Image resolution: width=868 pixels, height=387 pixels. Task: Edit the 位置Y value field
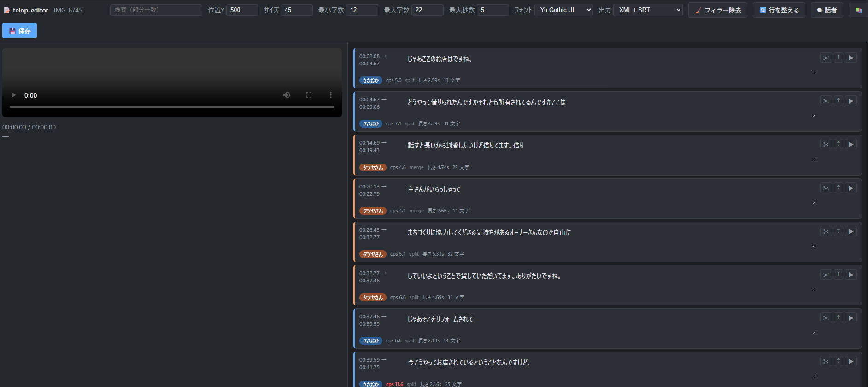coord(242,10)
